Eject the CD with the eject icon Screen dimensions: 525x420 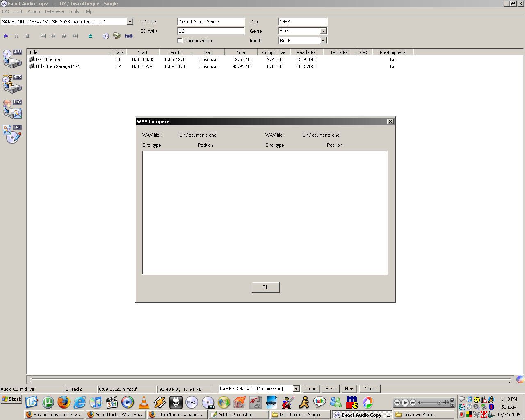(90, 36)
